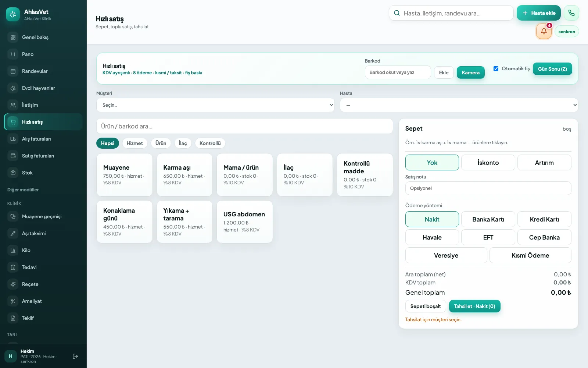This screenshot has width=588, height=368.
Task: Open Evcil hayvanlar paw icon
Action: pyautogui.click(x=13, y=88)
